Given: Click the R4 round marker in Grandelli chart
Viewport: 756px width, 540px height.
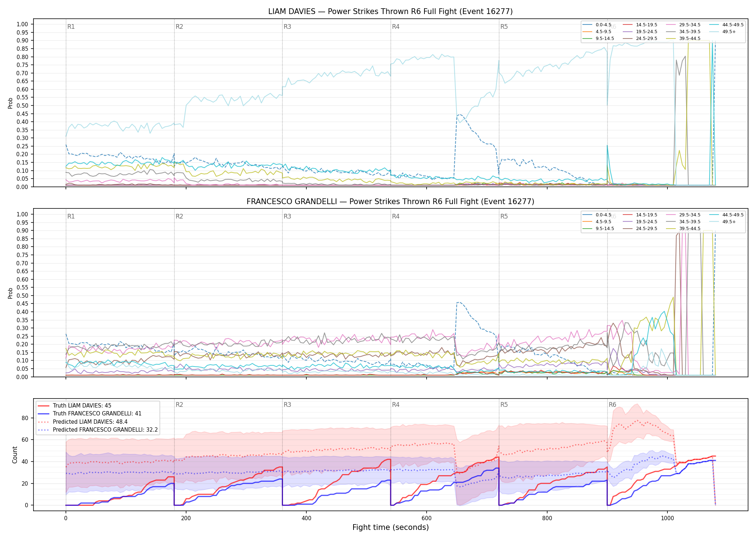Looking at the screenshot, I should [396, 216].
